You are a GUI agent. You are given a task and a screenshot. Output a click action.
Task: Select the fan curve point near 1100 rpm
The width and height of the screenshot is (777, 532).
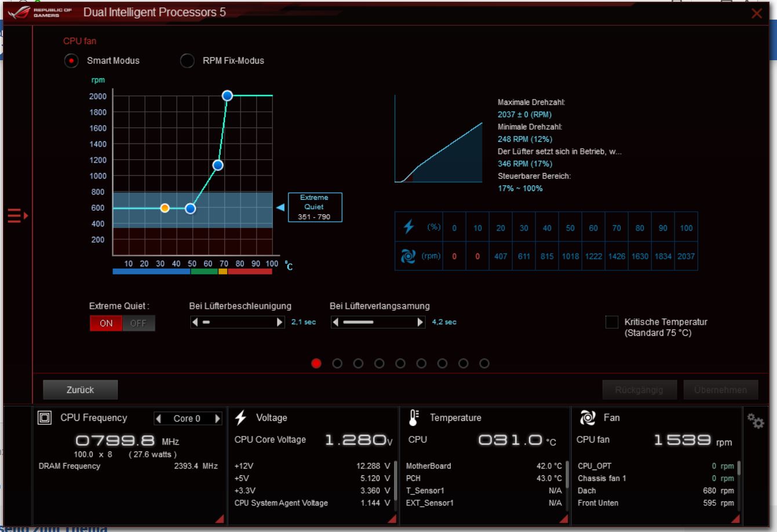(218, 165)
